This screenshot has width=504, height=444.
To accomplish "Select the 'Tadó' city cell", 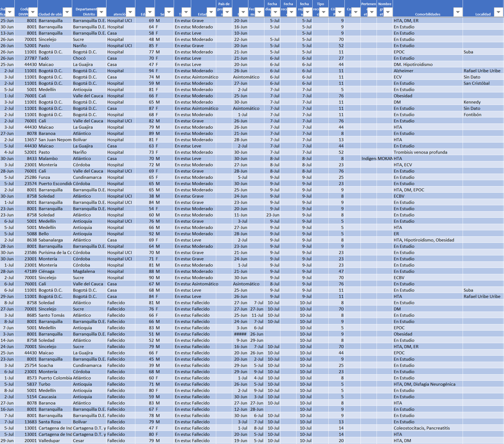I will click(55, 58).
